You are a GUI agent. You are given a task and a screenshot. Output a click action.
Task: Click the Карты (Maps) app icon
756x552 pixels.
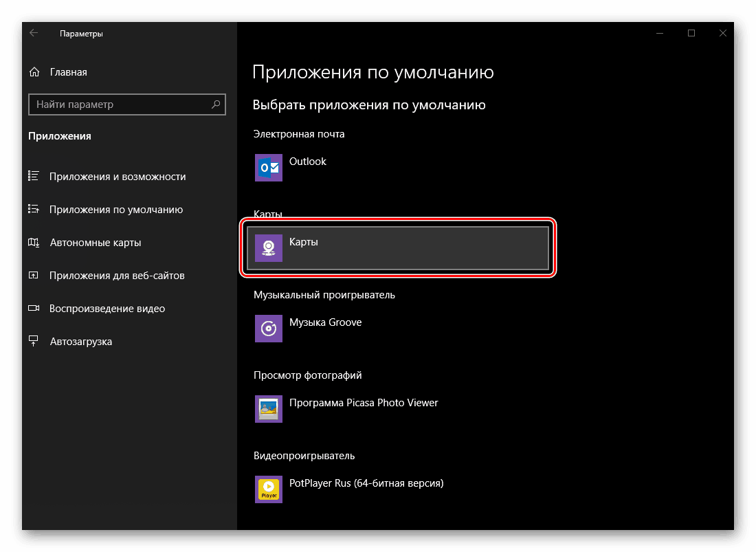pos(268,247)
